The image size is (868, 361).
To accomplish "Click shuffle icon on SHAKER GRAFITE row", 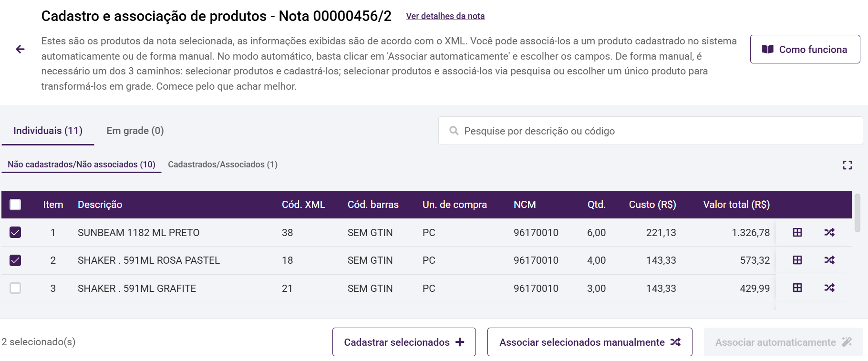I will coord(829,288).
